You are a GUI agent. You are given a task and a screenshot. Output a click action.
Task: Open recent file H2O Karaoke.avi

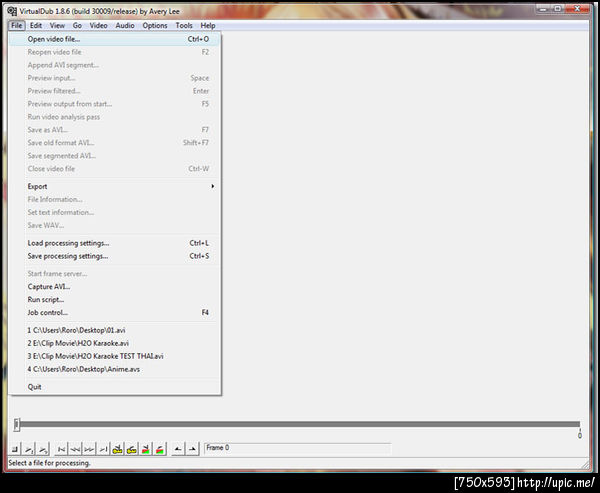tap(114, 343)
